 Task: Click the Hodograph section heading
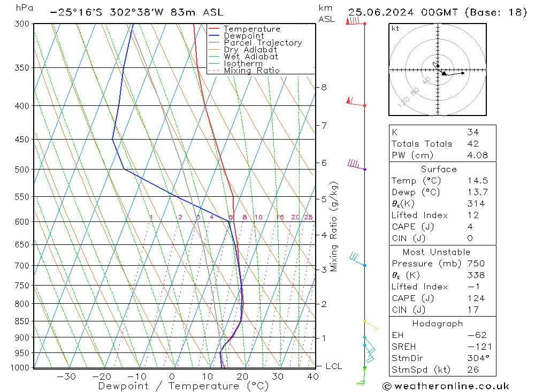coord(438,324)
